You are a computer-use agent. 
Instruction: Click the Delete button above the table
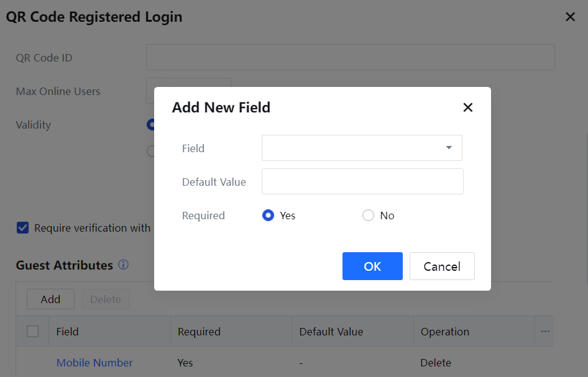[105, 299]
